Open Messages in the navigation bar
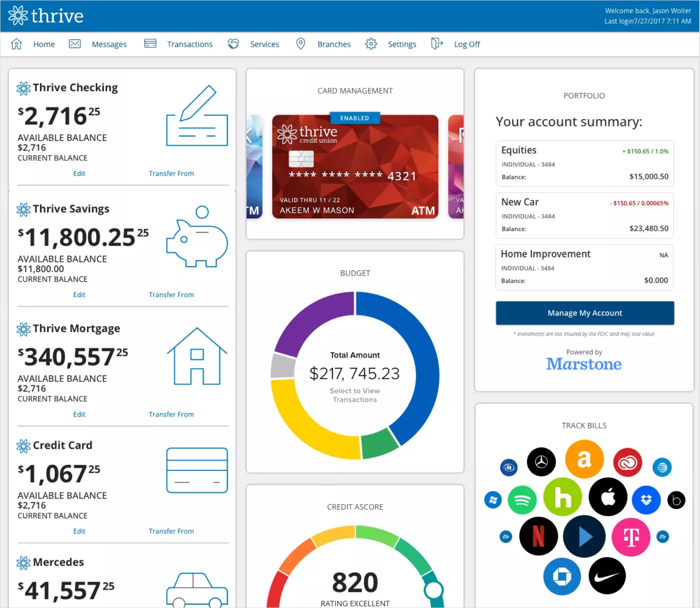The image size is (700, 608). pyautogui.click(x=109, y=44)
